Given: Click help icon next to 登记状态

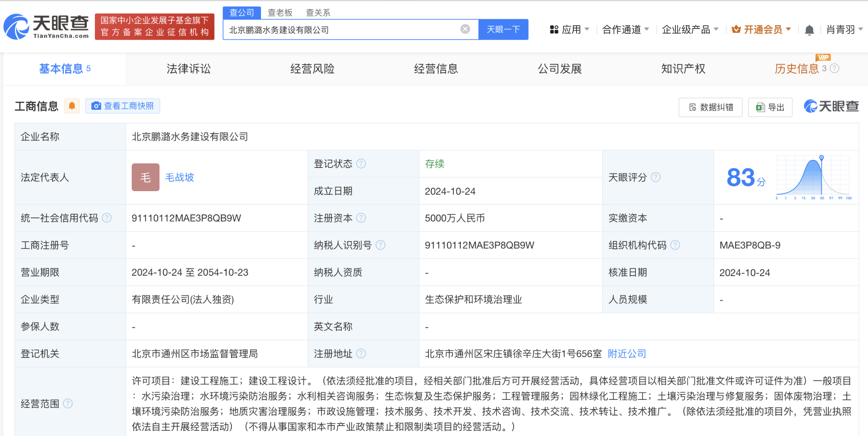Looking at the screenshot, I should [361, 164].
